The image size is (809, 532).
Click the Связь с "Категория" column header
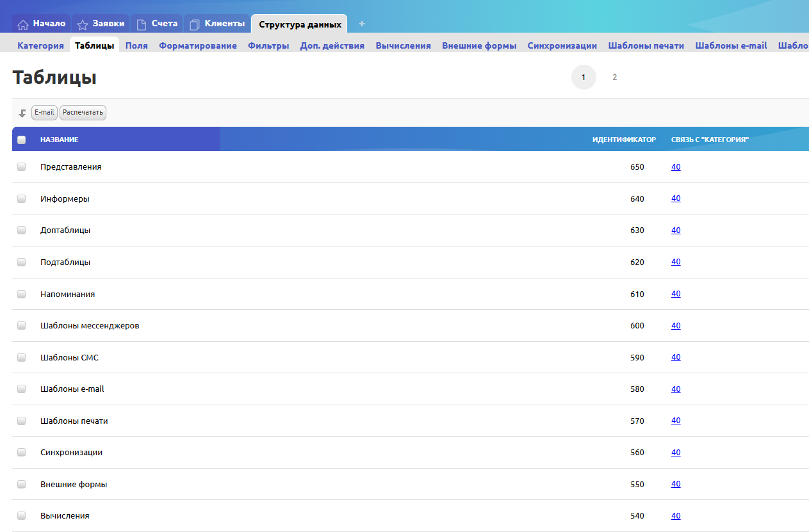[710, 140]
